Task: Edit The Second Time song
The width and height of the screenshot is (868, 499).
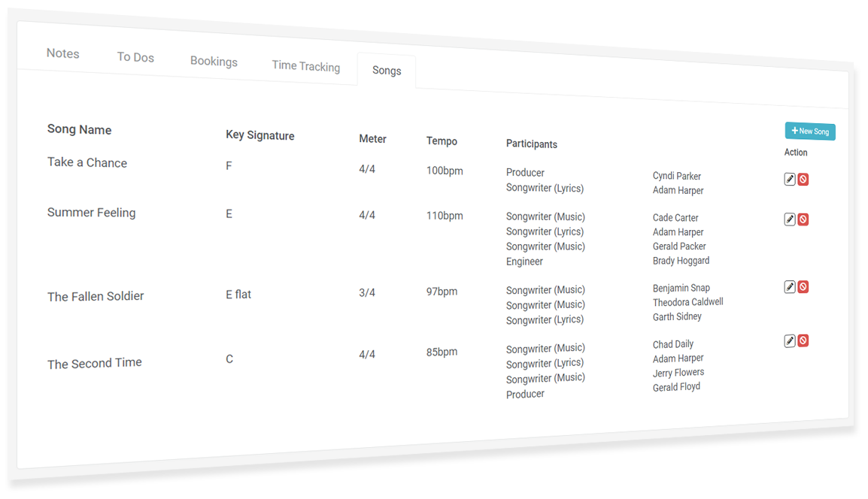Action: pos(790,340)
